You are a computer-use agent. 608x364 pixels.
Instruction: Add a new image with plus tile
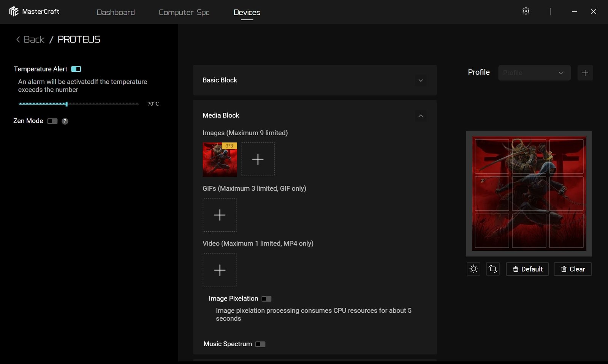click(x=258, y=159)
